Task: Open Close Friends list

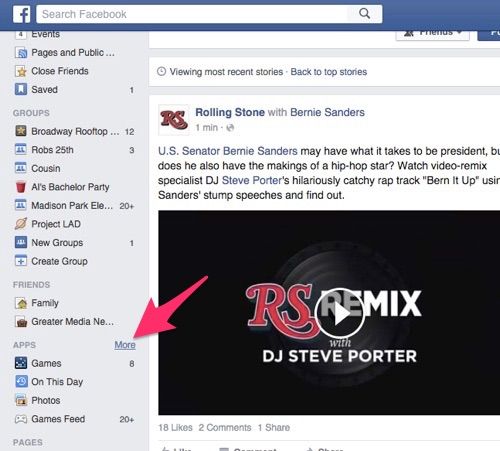Action: [60, 71]
